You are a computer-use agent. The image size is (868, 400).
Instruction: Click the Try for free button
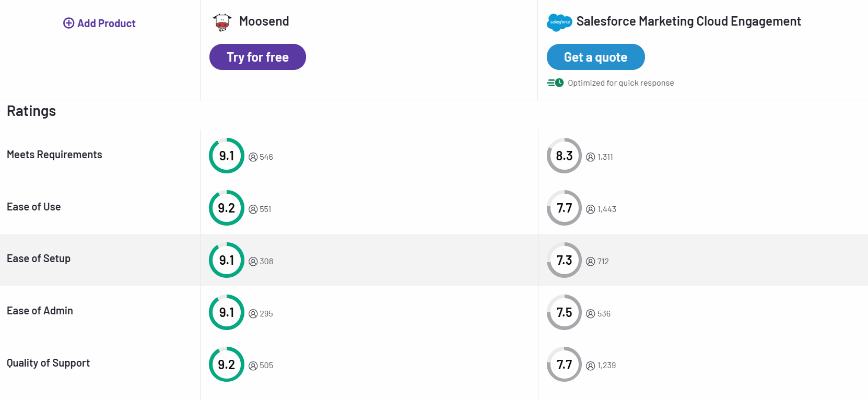[x=257, y=57]
